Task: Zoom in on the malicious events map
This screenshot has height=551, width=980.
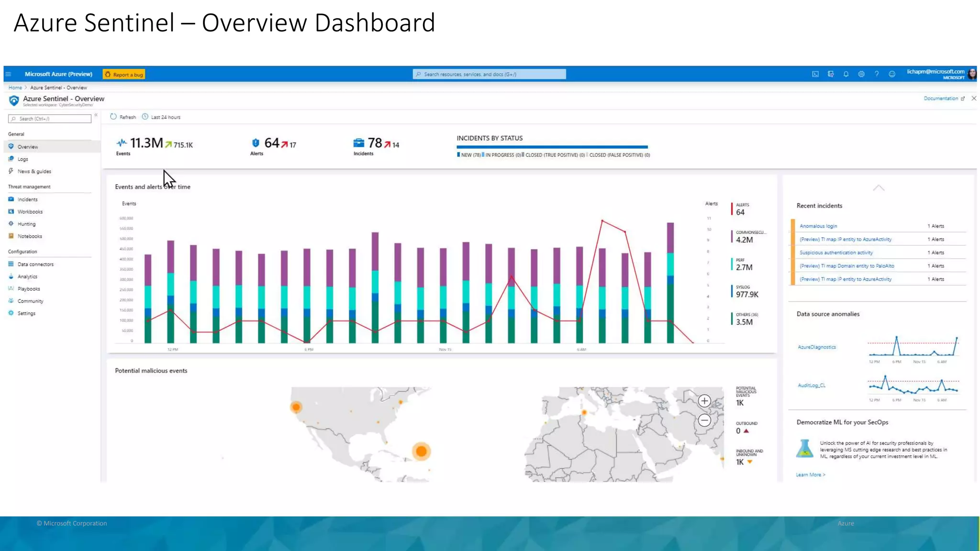Action: point(704,401)
